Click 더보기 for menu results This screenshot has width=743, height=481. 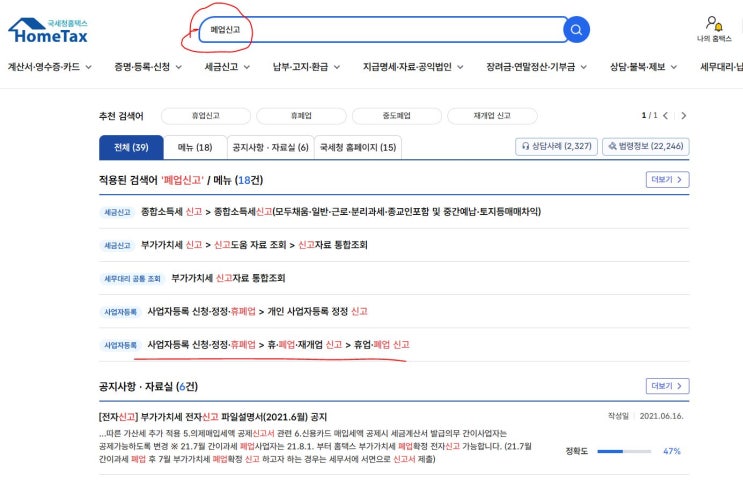667,180
